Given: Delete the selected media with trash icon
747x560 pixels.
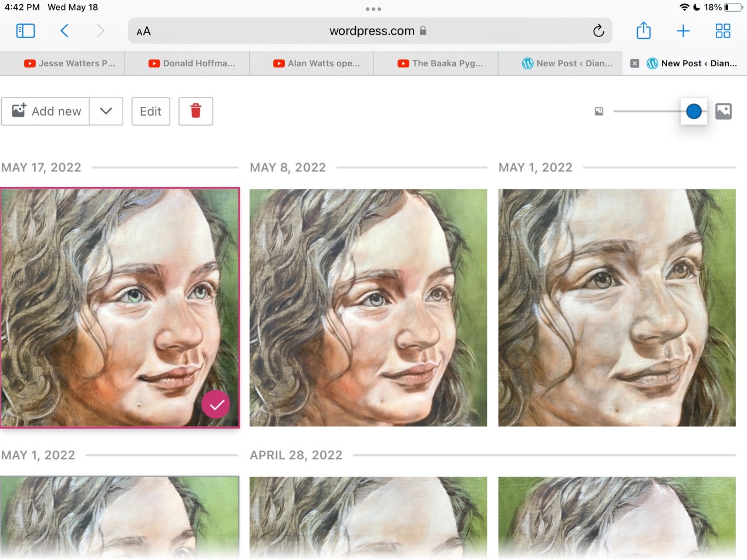Looking at the screenshot, I should [196, 111].
